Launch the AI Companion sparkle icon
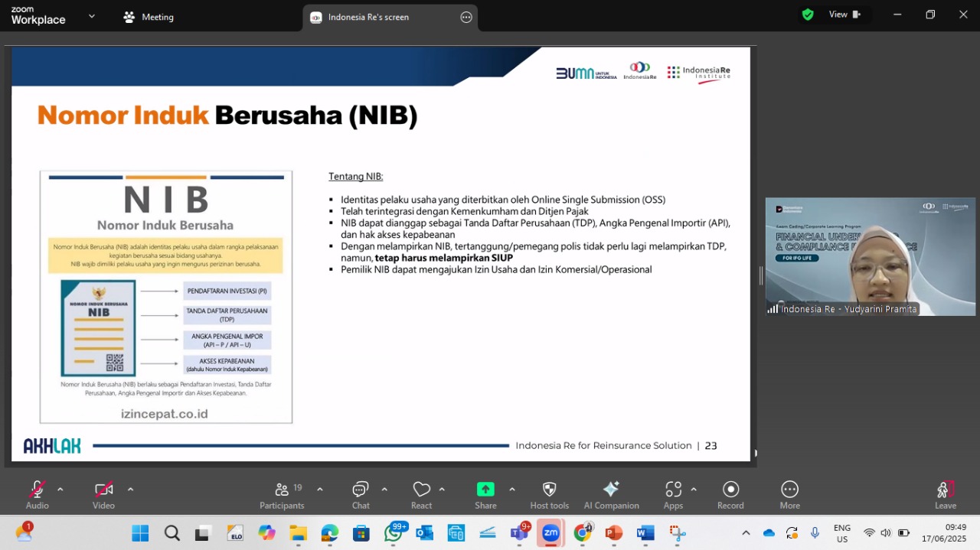Image resolution: width=980 pixels, height=550 pixels. point(611,495)
